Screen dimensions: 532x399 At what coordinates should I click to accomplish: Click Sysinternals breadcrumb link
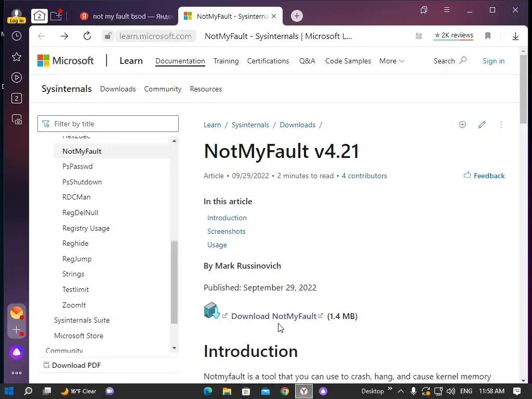[x=250, y=125]
